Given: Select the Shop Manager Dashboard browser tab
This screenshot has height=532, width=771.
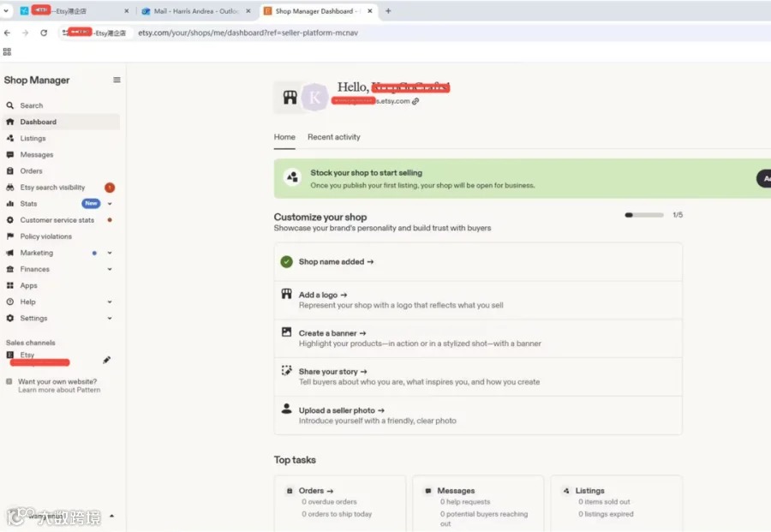Looking at the screenshot, I should click(x=318, y=11).
